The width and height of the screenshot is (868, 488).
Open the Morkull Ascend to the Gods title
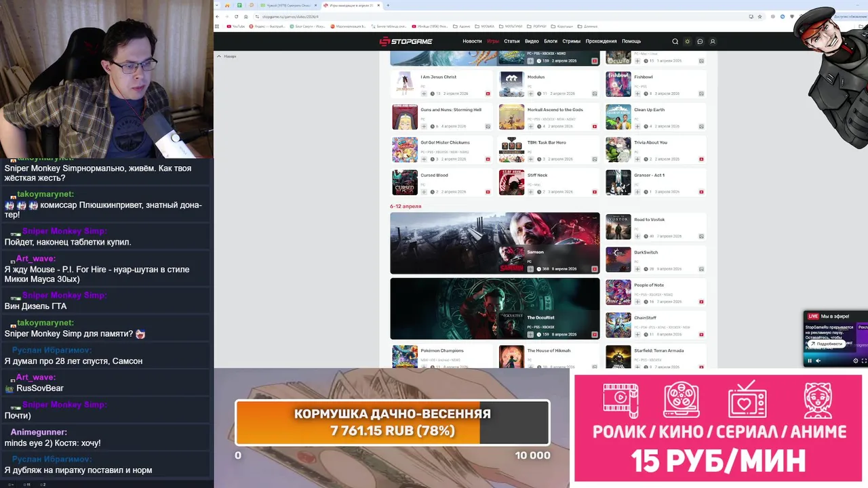[555, 110]
